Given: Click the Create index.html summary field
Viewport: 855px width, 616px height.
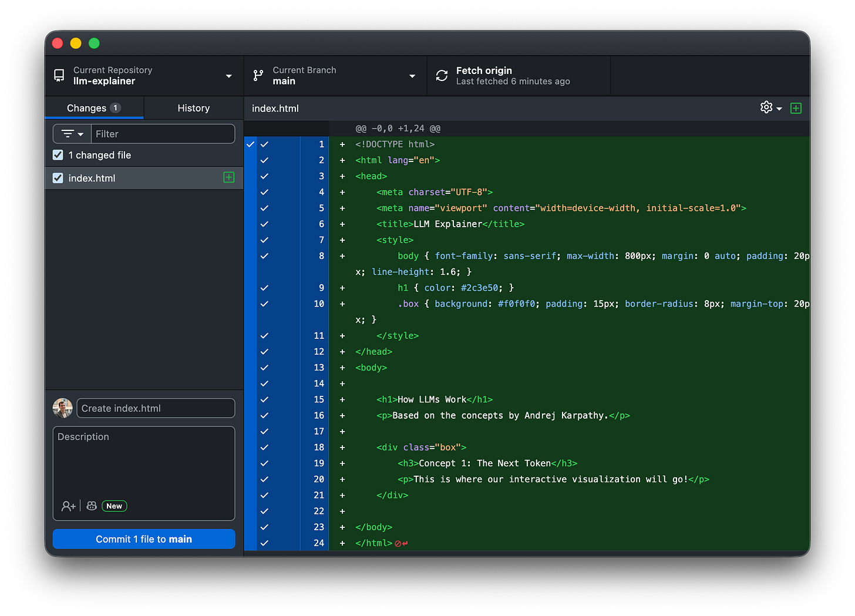Looking at the screenshot, I should [155, 408].
